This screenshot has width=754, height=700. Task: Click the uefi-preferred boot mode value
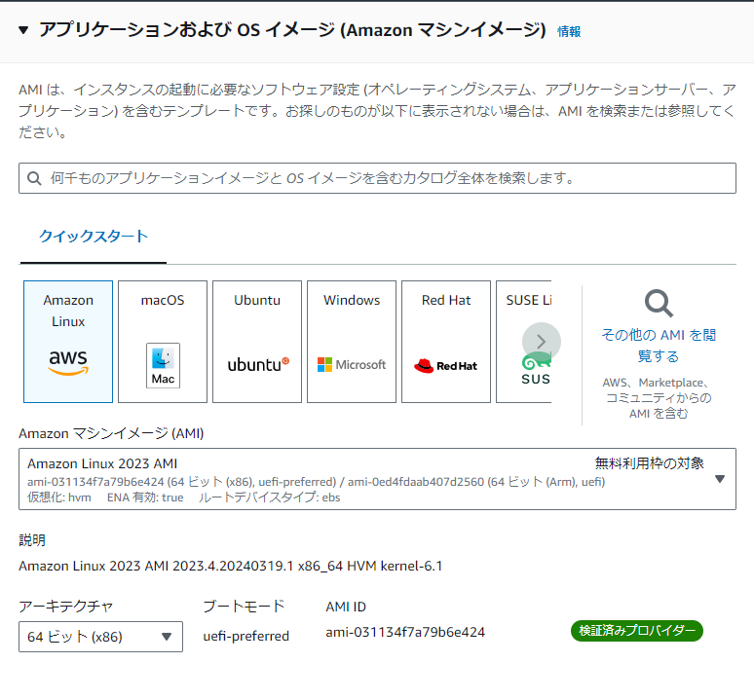click(x=245, y=636)
